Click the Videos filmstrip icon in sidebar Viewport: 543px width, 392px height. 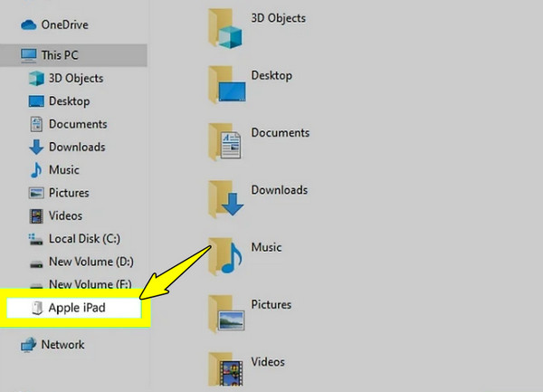pos(36,216)
